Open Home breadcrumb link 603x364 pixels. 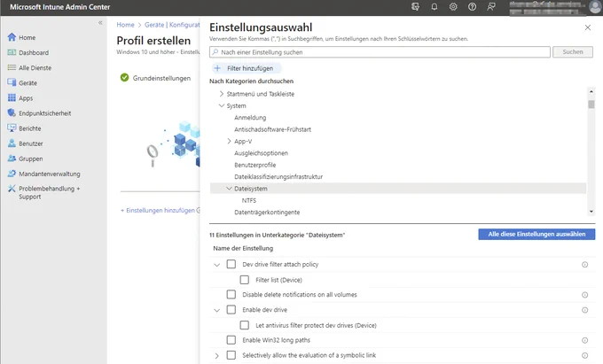[x=125, y=25]
